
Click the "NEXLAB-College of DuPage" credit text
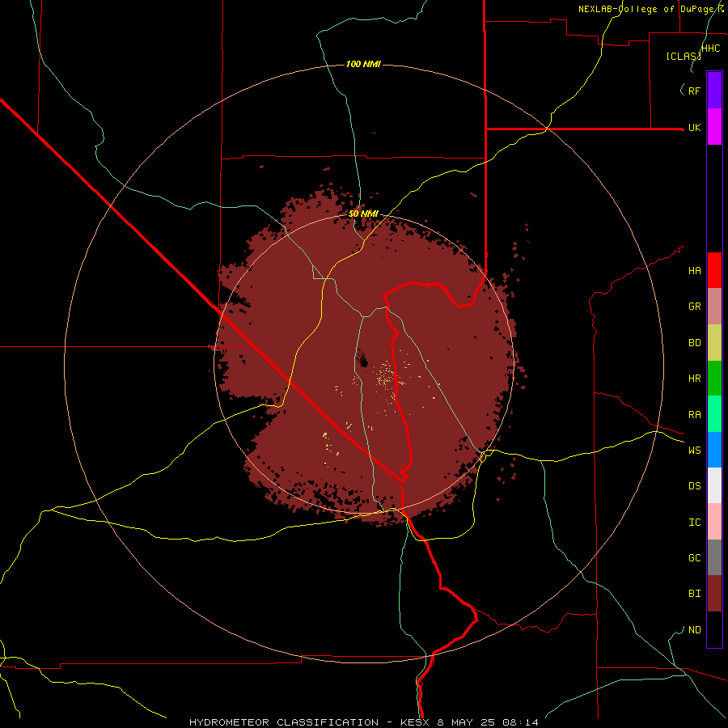pos(647,9)
